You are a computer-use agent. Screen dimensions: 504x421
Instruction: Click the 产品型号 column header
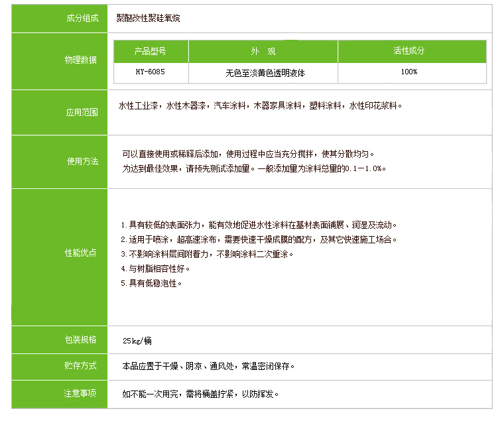(151, 51)
